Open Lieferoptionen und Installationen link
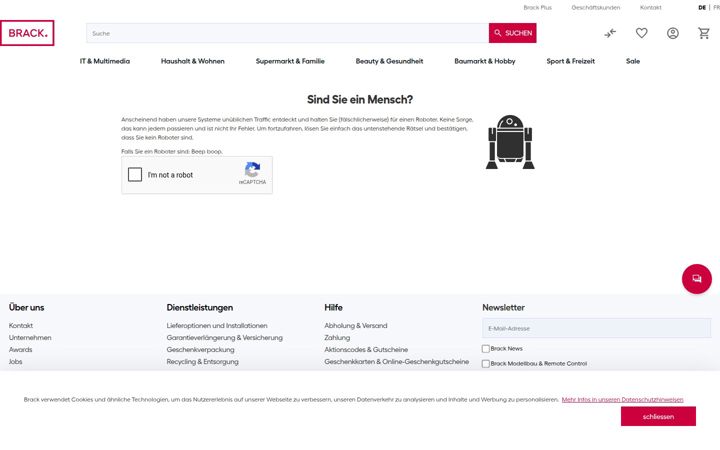This screenshot has width=720, height=450. point(217,326)
